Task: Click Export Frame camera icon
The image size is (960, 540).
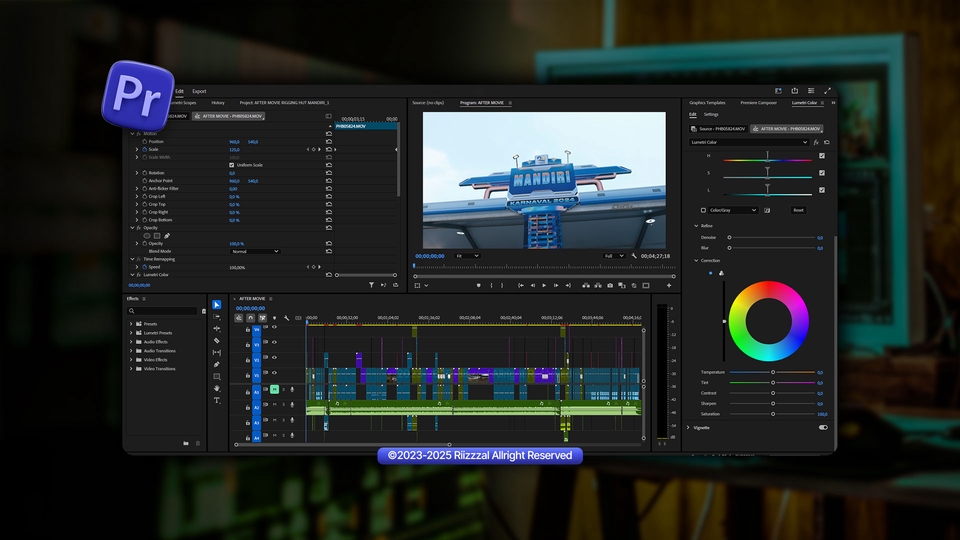Action: tap(610, 285)
